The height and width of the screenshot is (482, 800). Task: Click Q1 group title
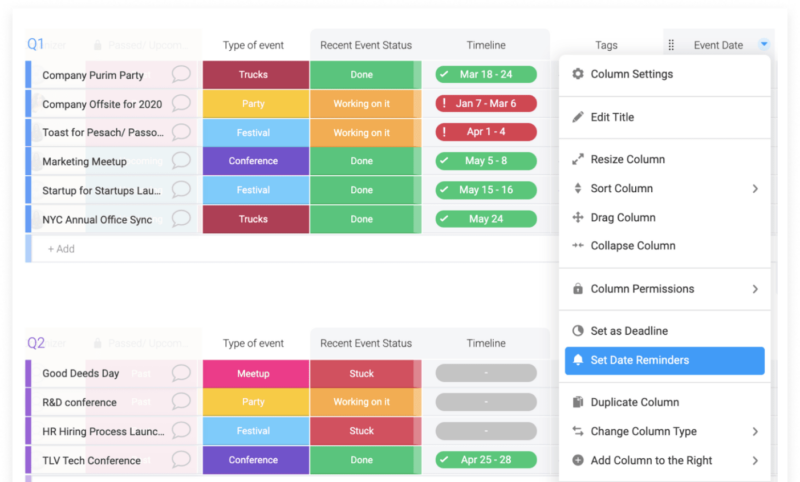[36, 44]
